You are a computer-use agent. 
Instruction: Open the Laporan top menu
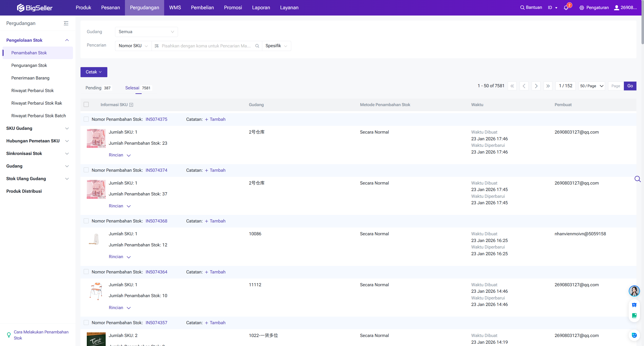(261, 8)
